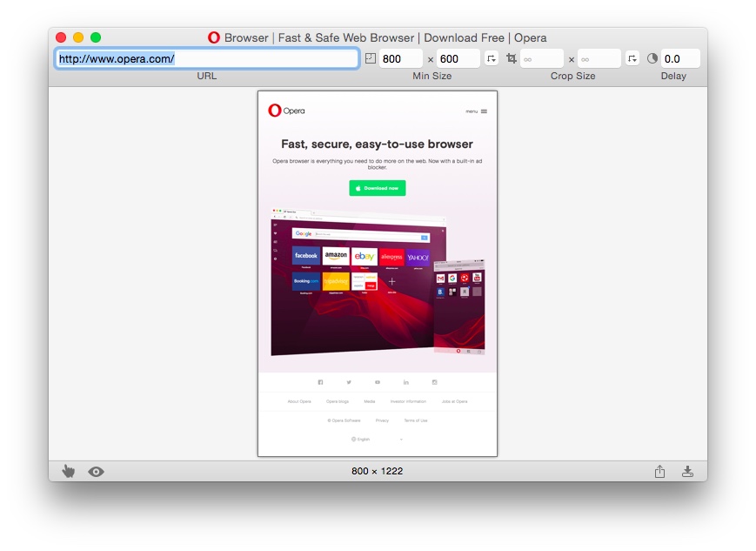This screenshot has height=551, width=756.
Task: Click the LinkedIn social icon in page footer
Action: coord(406,382)
